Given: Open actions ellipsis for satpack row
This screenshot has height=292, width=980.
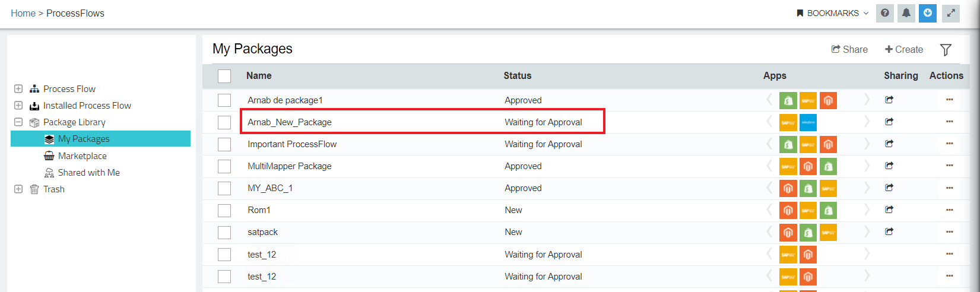Looking at the screenshot, I should (950, 231).
